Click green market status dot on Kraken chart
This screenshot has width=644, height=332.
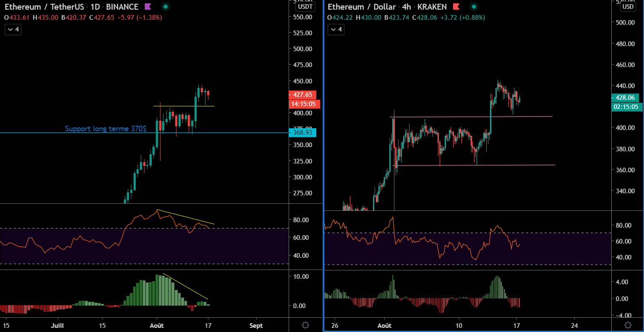click(474, 7)
